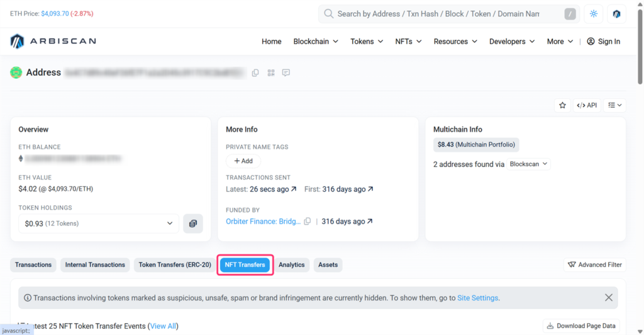Open token holdings wallet icon
This screenshot has height=335, width=644.
tap(193, 224)
